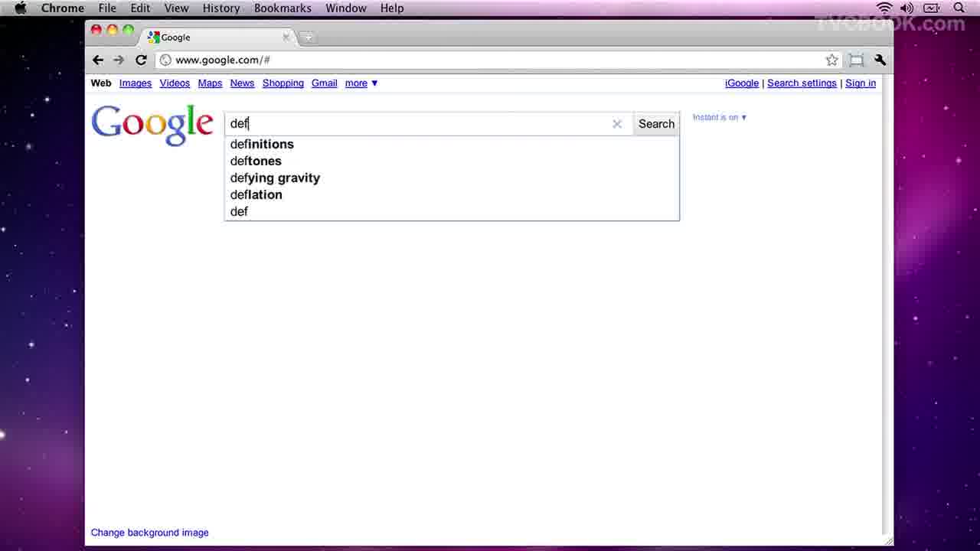Open Search settings link
Screen dimensions: 980x551
802,83
